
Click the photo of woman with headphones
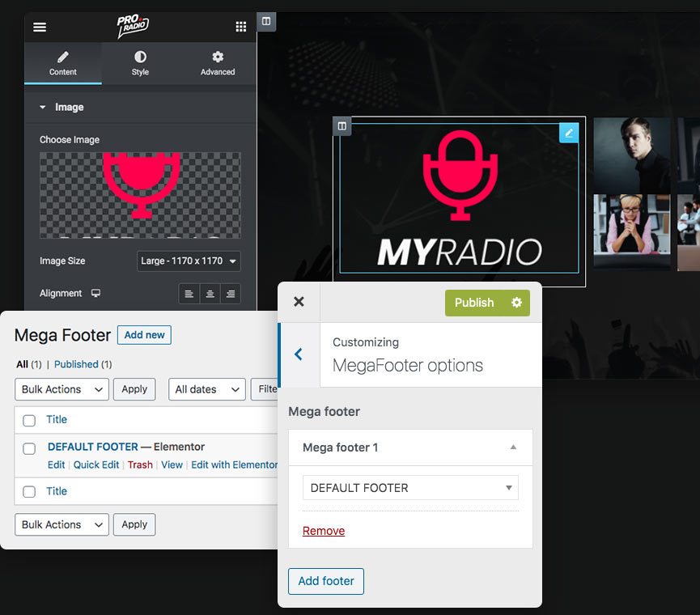coord(632,232)
